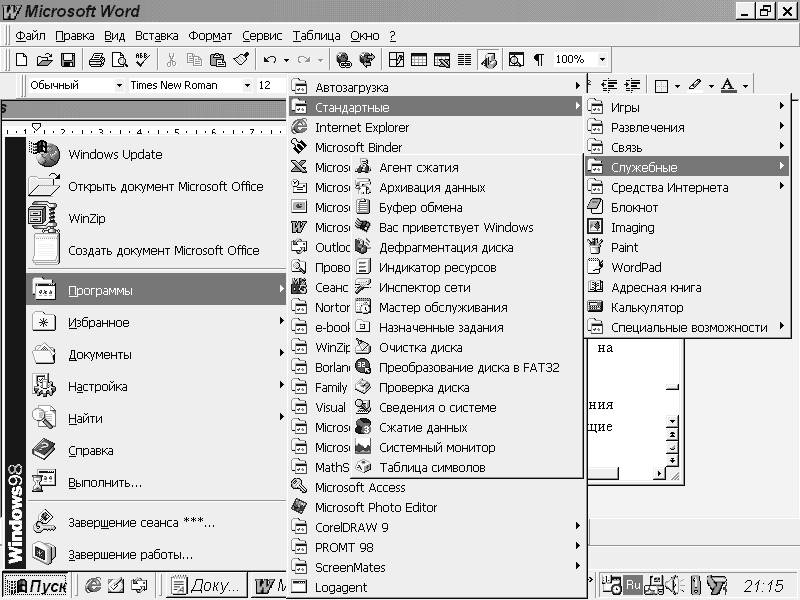The image size is (800, 600).
Task: Launch Microsoft Binder from Programs menu
Action: pyautogui.click(x=436, y=147)
